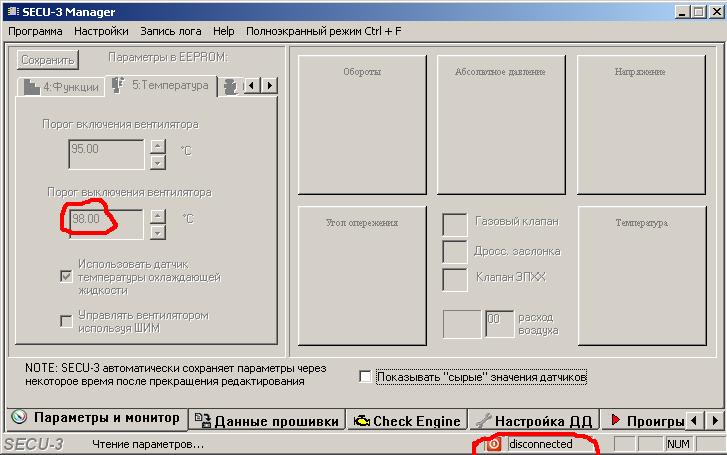Click the SECU-3 Manager title bar icon
Viewport: 727px width, 455px height.
click(10, 11)
